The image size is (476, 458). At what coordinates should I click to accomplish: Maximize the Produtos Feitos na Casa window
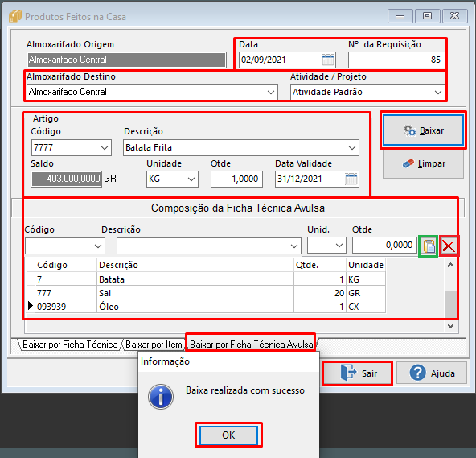click(x=427, y=16)
